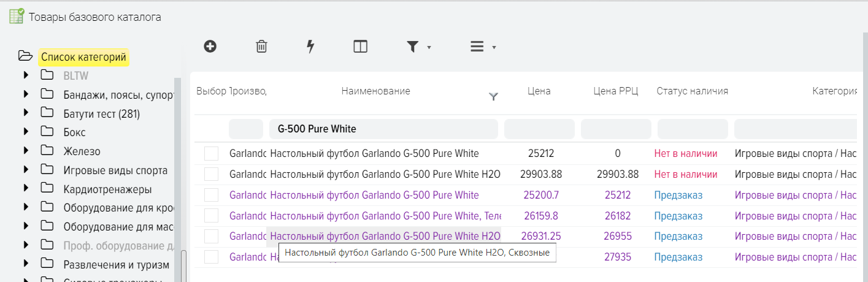
Task: Click the add item plus icon
Action: (210, 46)
